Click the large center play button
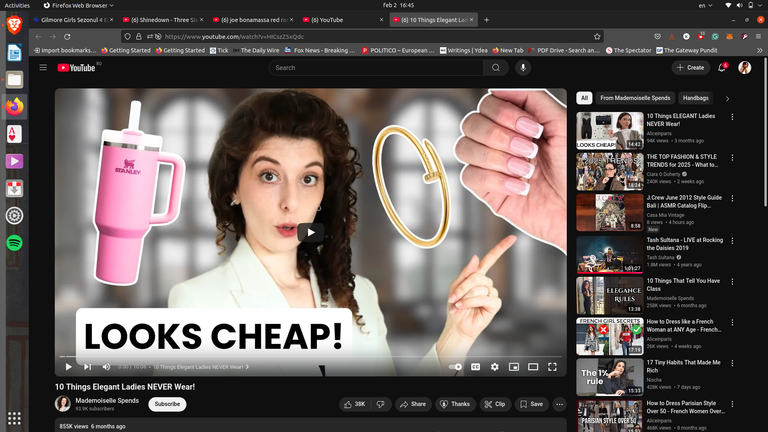768x432 pixels. pyautogui.click(x=311, y=233)
